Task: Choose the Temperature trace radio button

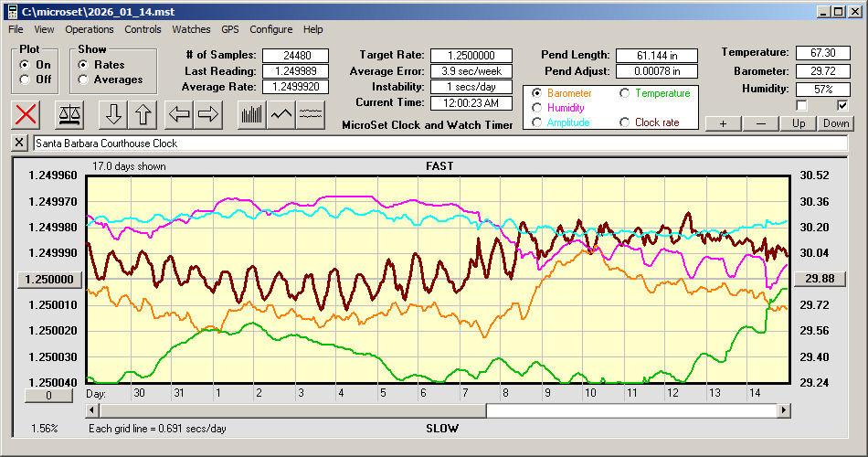Action: [625, 93]
